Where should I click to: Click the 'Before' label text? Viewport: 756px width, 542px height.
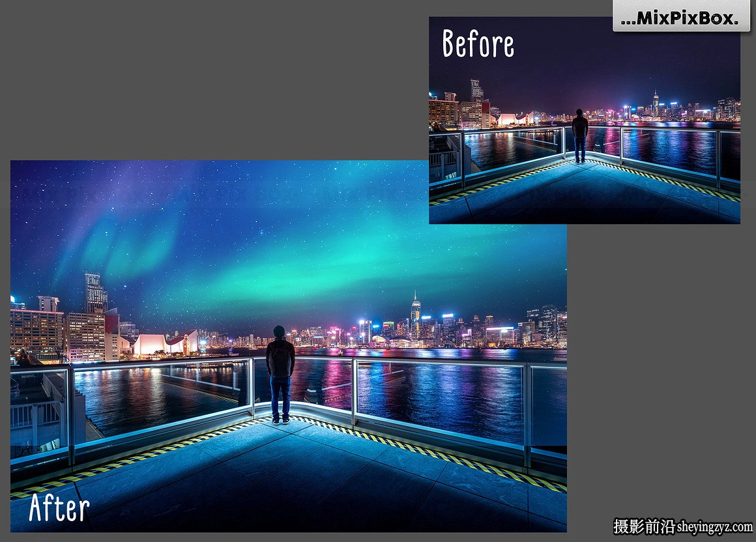[x=478, y=44]
